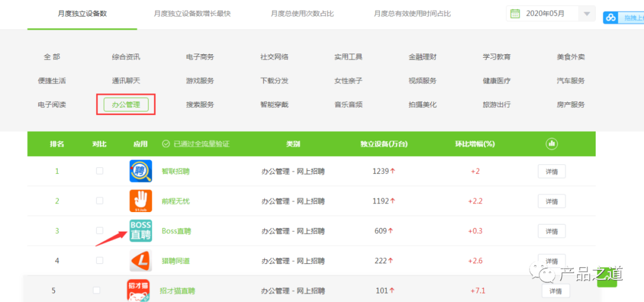Click the 猎聘同道 app icon
The height and width of the screenshot is (302, 644).
141,260
